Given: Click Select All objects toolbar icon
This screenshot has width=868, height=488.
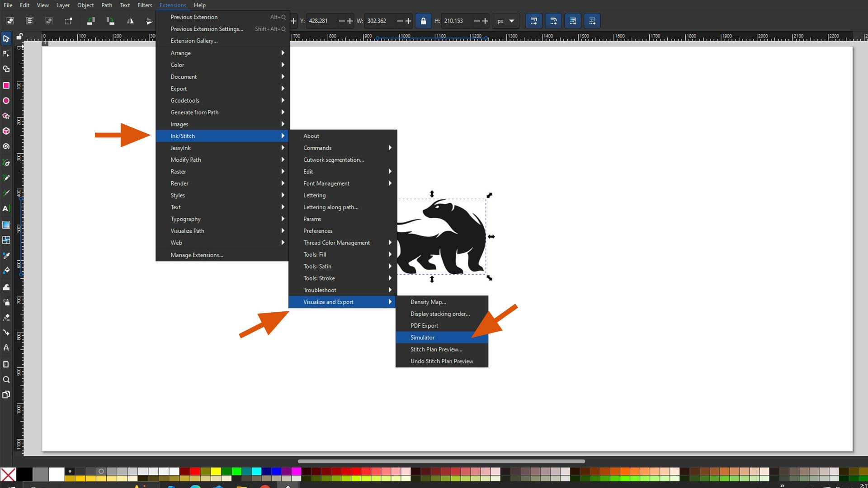Looking at the screenshot, I should click(x=10, y=21).
